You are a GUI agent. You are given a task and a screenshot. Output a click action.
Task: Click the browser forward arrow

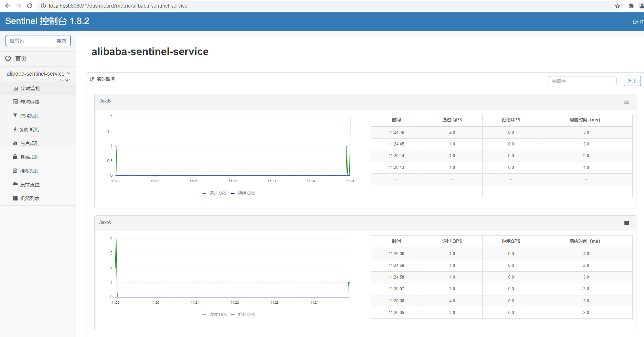(x=19, y=6)
